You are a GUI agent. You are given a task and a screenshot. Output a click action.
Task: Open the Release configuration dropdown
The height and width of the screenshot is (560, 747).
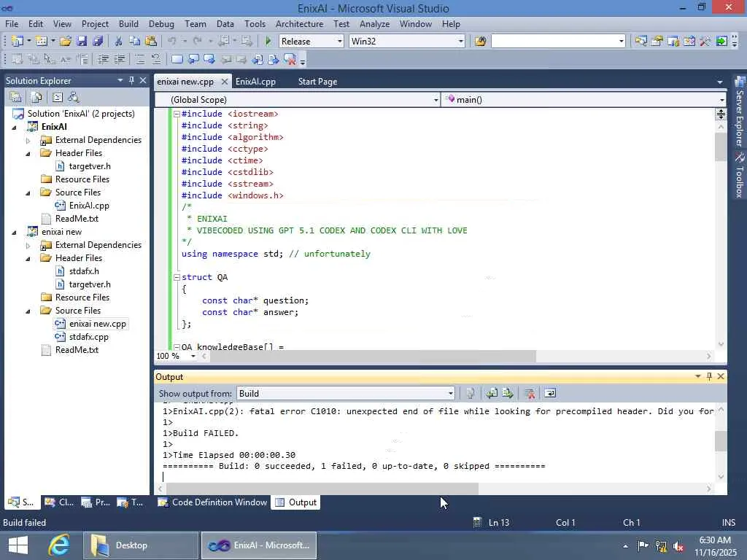click(x=339, y=42)
